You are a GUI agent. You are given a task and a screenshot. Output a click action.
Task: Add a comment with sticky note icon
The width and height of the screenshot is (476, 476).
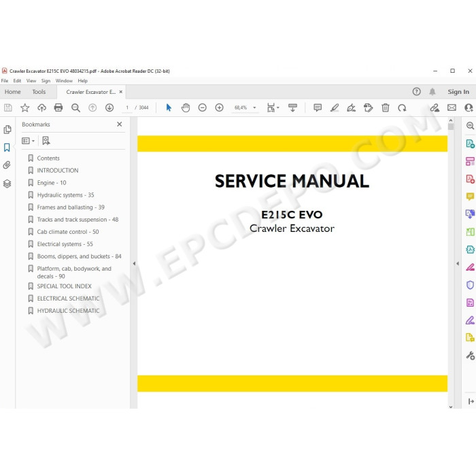click(318, 107)
